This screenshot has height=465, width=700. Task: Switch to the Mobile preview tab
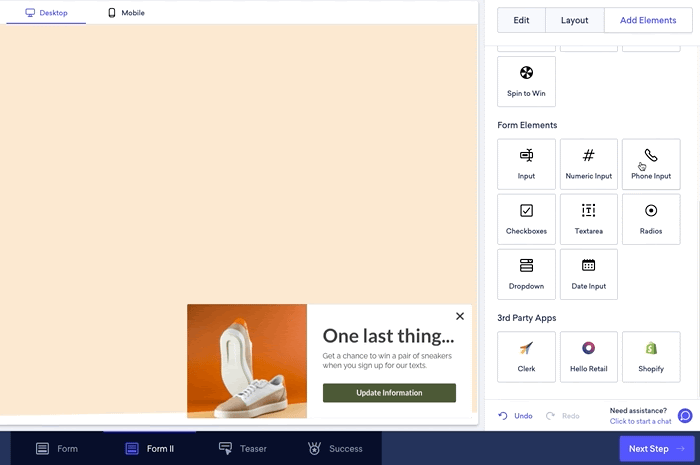126,13
